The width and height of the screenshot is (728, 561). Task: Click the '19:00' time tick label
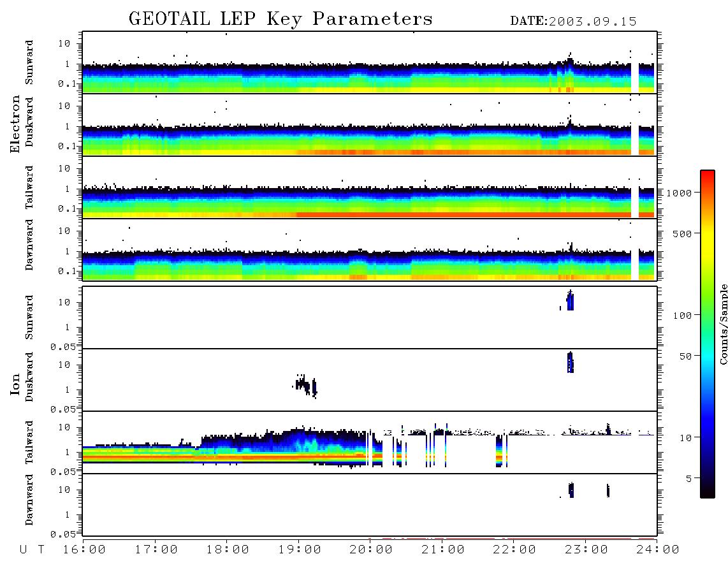click(300, 550)
